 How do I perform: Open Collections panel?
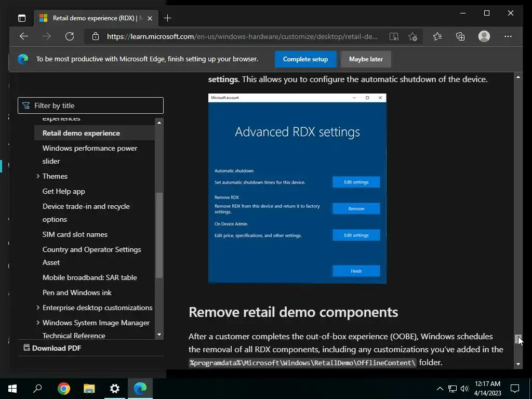pyautogui.click(x=460, y=36)
